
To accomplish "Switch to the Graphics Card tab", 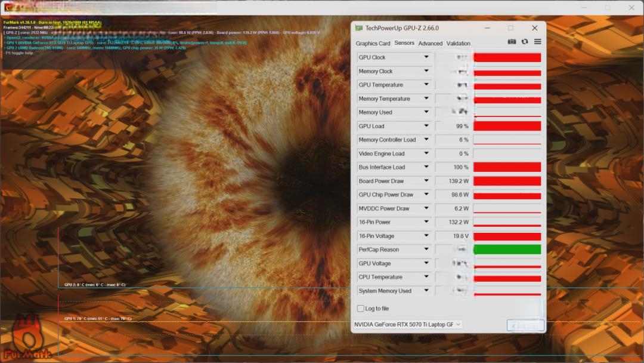I will (x=373, y=43).
